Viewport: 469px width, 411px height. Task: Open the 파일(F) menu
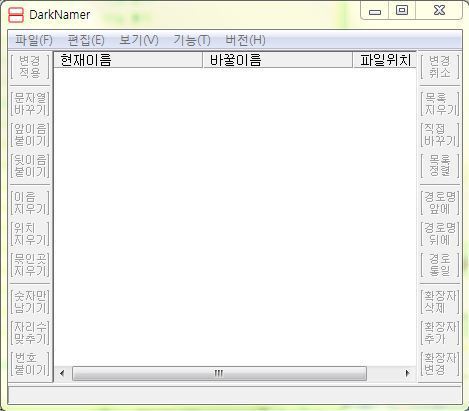click(x=34, y=40)
